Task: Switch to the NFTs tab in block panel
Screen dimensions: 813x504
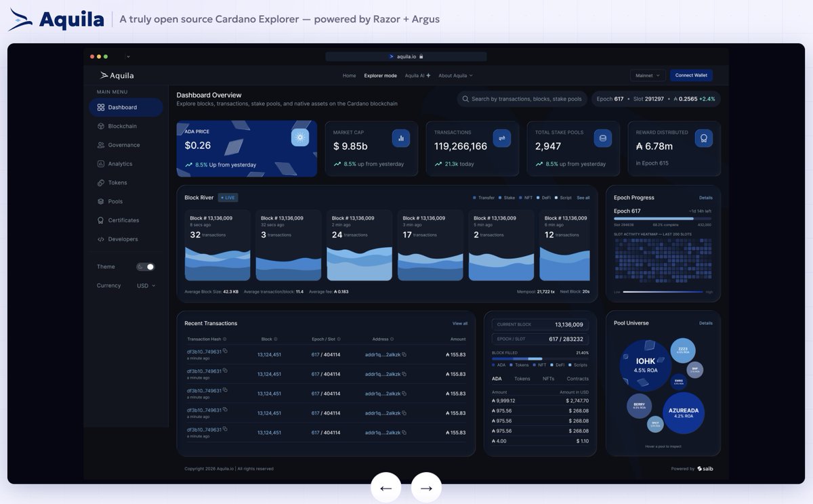Action: (548, 379)
